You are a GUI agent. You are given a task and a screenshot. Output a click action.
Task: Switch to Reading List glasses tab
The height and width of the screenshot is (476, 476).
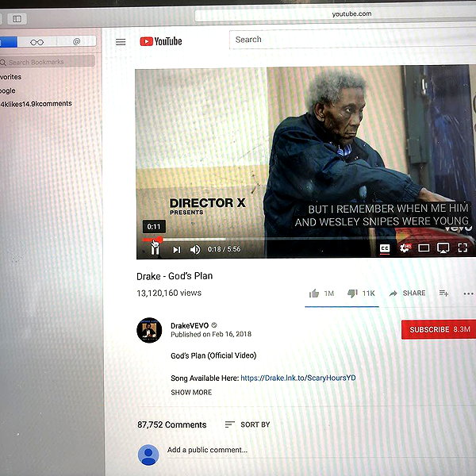(36, 42)
